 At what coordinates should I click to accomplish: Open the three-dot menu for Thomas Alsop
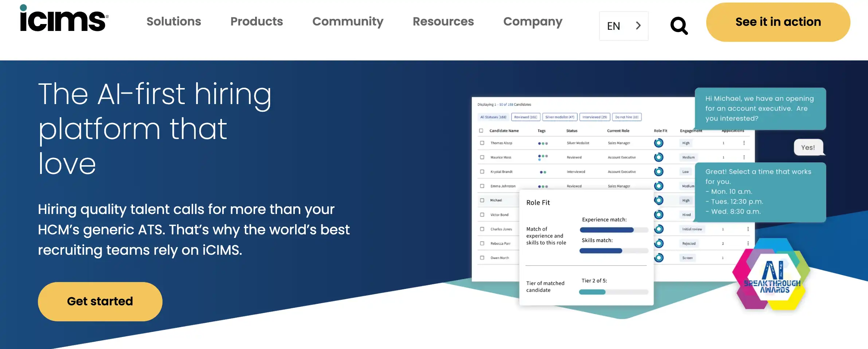pyautogui.click(x=744, y=143)
